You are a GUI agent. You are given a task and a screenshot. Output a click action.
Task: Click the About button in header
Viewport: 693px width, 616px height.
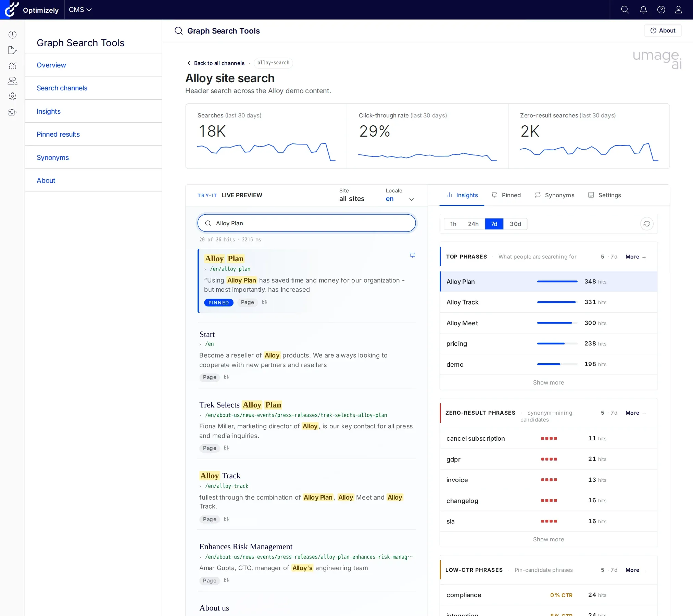point(663,30)
